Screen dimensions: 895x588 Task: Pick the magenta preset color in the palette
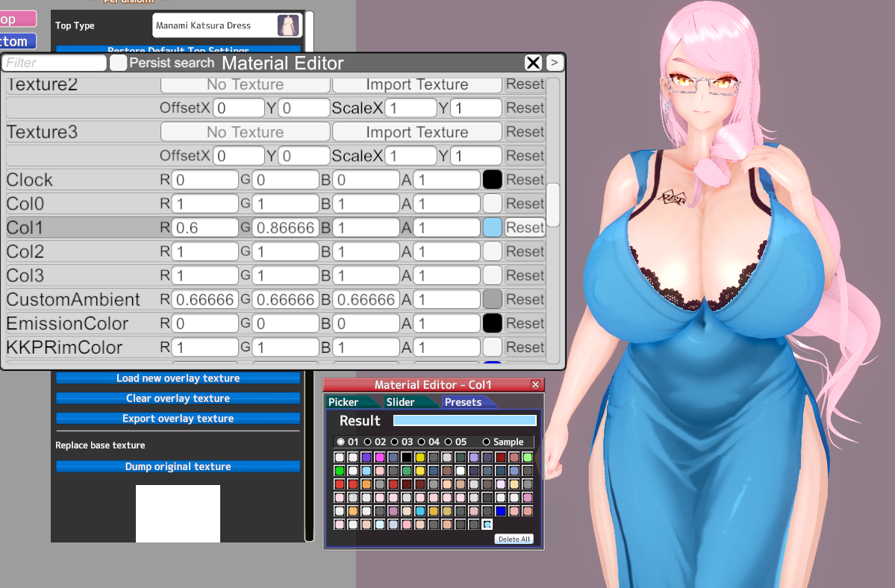point(379,457)
